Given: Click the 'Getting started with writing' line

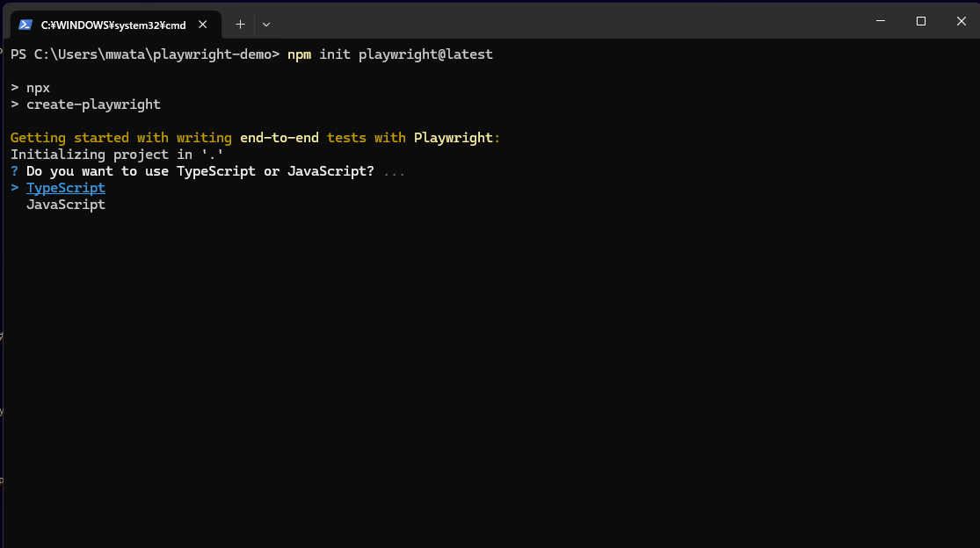Looking at the screenshot, I should (255, 137).
